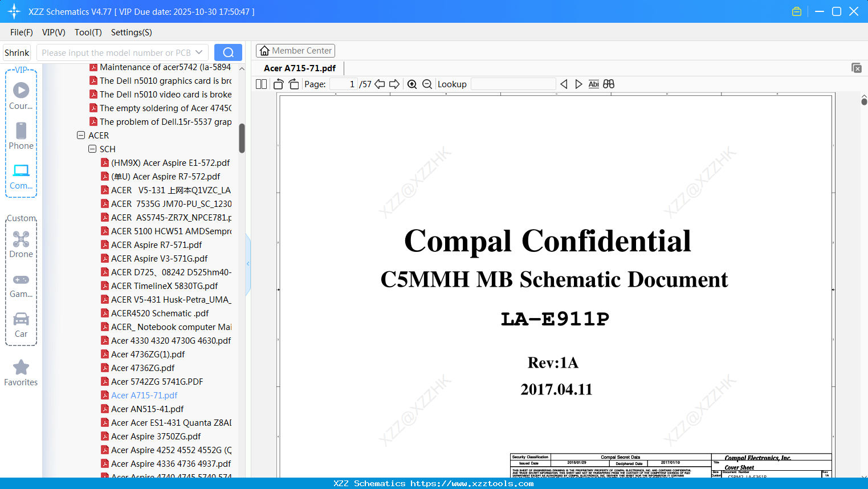Zoom out of the schematic

[x=427, y=84]
